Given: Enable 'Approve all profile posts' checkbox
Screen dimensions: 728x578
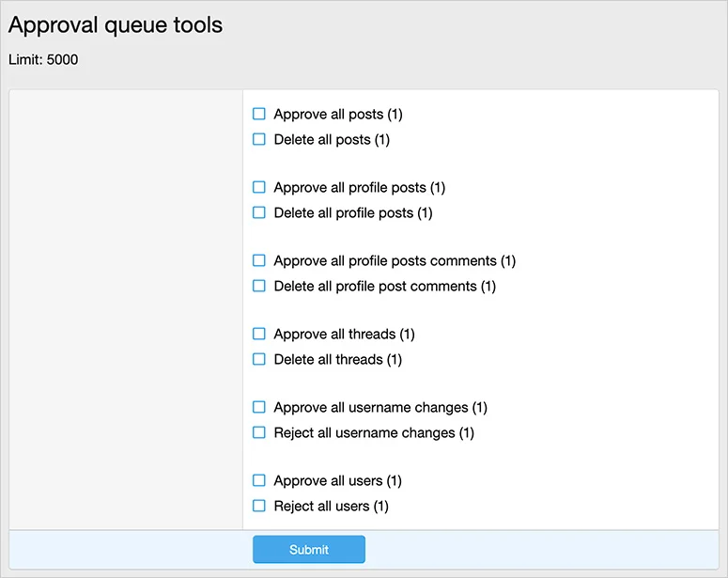Looking at the screenshot, I should tap(259, 187).
